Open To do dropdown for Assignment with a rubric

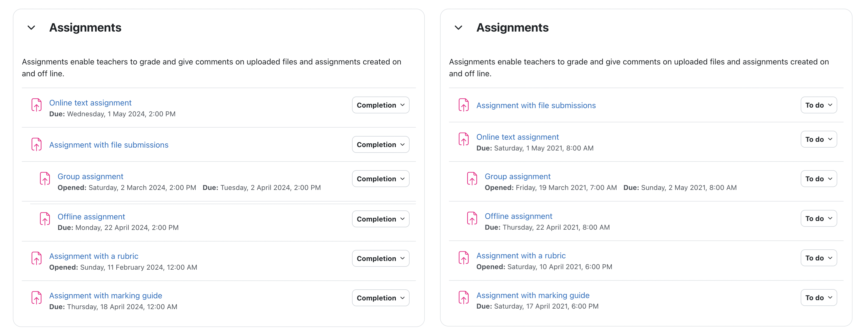[818, 258]
